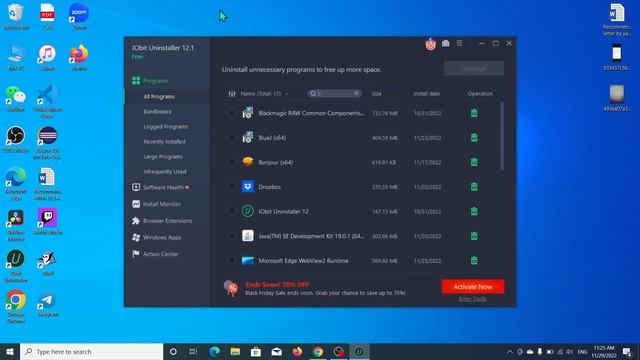640x360 pixels.
Task: Select the Visual Studio Code desktop shortcut
Action: click(x=47, y=102)
